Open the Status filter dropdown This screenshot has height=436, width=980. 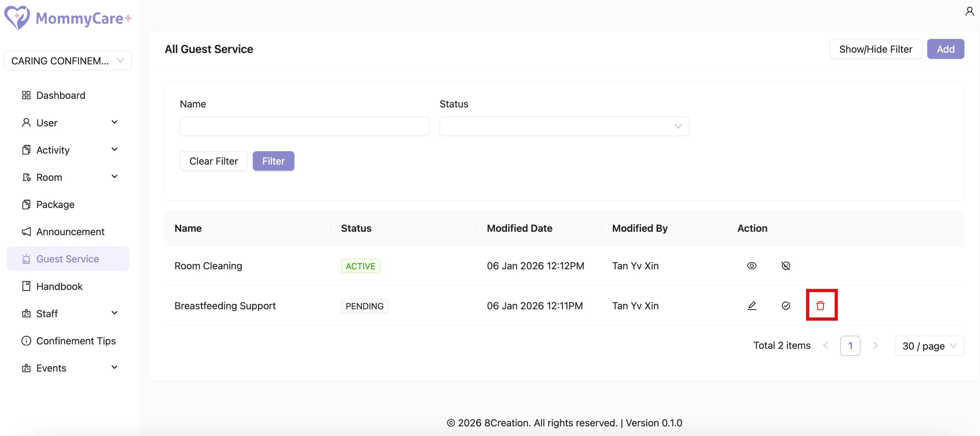(564, 126)
